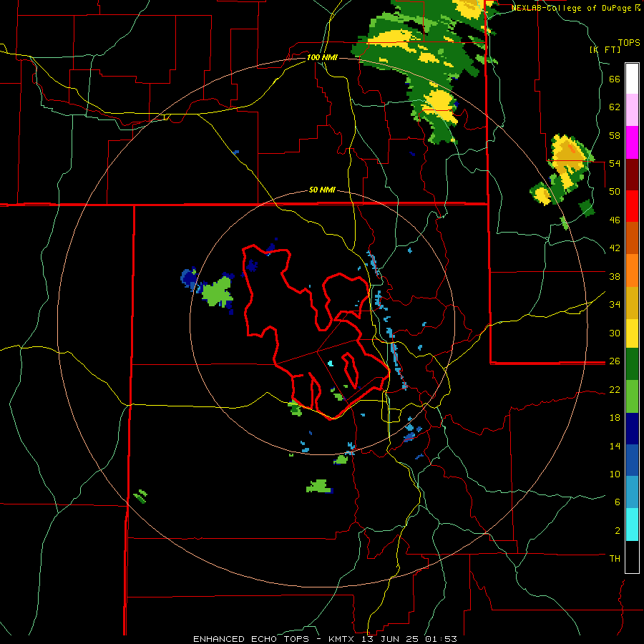Select the "58" legend value
The height and width of the screenshot is (644, 644).
click(615, 135)
